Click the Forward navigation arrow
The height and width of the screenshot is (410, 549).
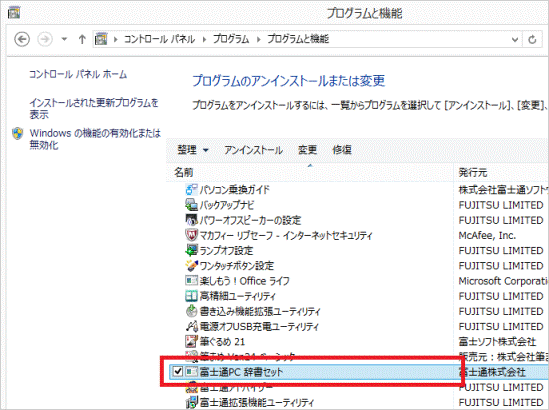(45, 39)
